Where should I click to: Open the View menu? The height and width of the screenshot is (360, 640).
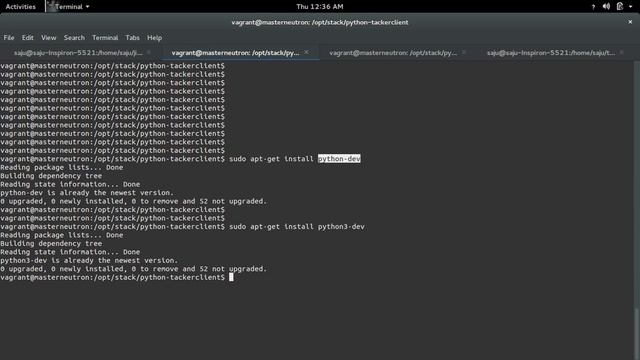49,38
